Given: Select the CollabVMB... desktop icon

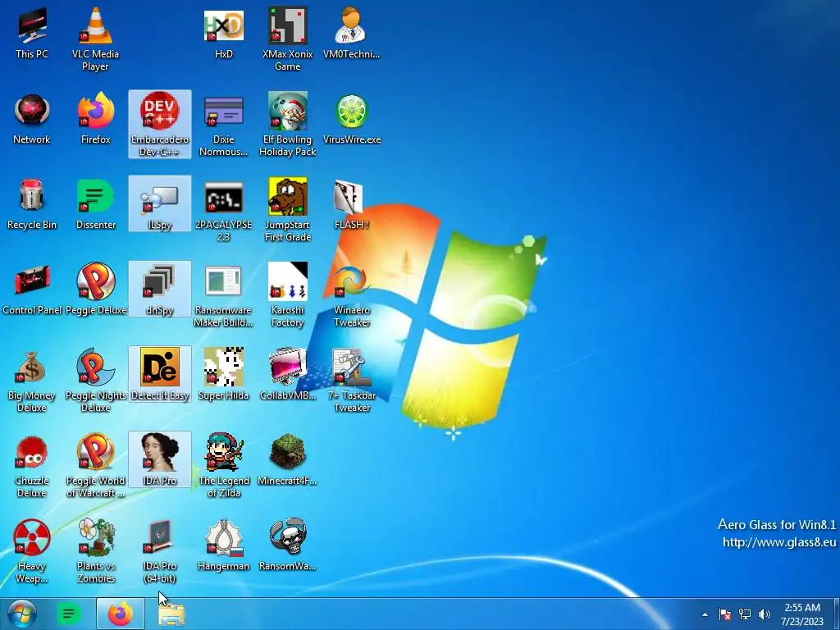Looking at the screenshot, I should (288, 374).
